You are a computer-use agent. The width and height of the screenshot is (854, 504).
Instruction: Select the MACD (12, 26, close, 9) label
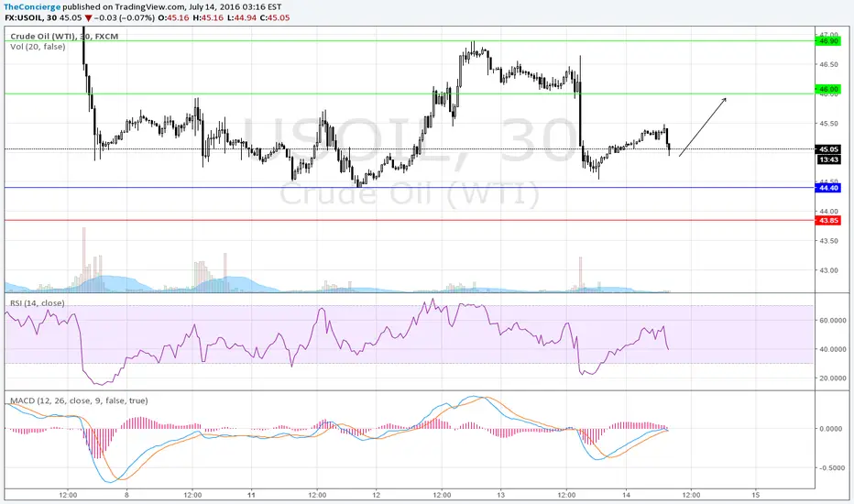(79, 400)
